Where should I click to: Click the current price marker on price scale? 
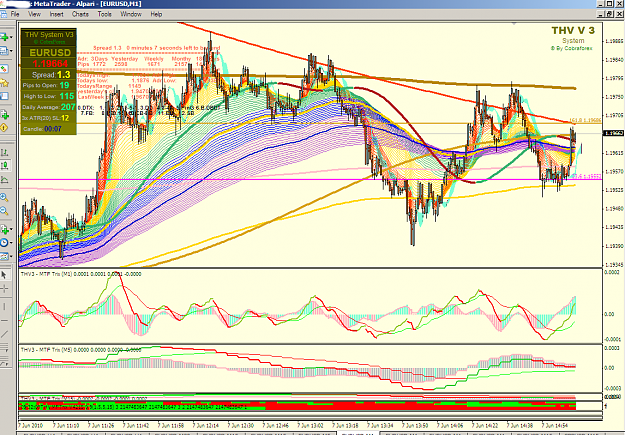(x=614, y=134)
